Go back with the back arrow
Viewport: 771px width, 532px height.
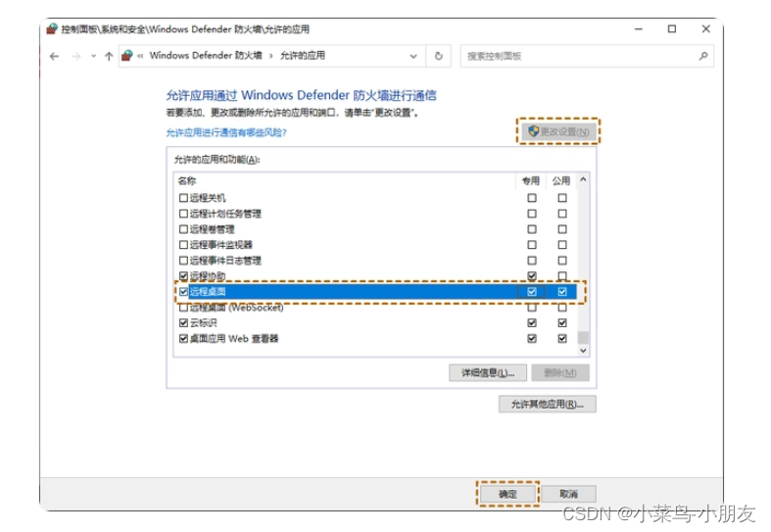[54, 56]
